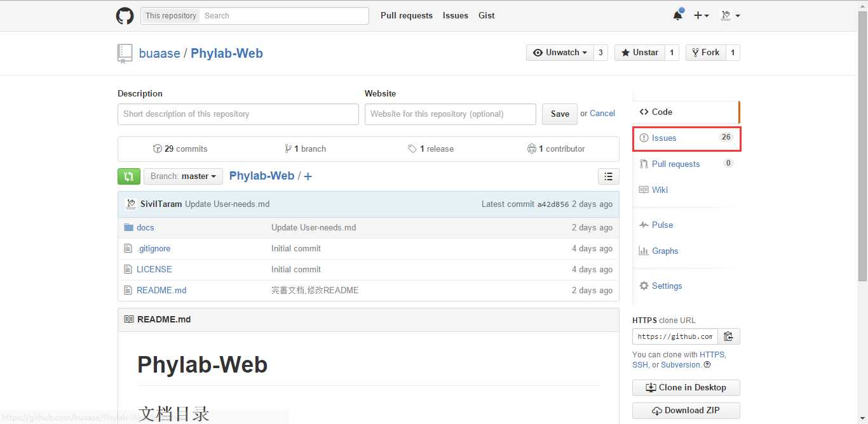Open the 完善文档,修改README commit message

[x=315, y=290]
